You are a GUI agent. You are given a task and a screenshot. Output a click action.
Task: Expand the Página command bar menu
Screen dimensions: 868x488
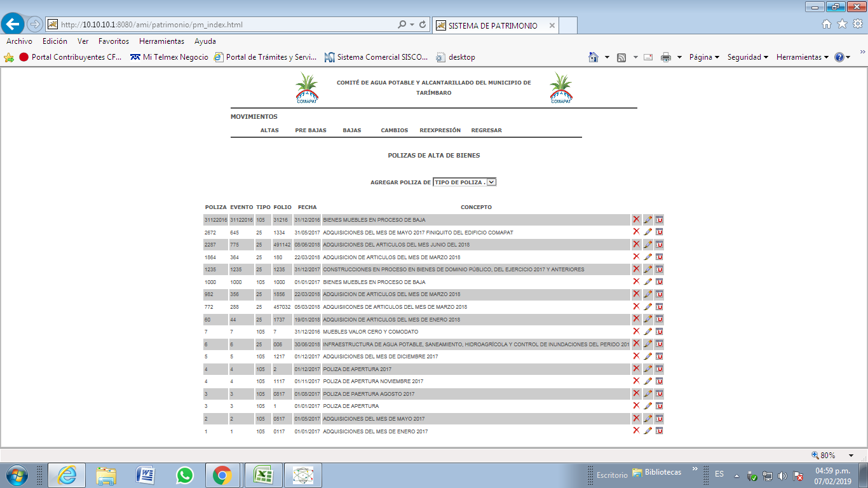point(704,57)
